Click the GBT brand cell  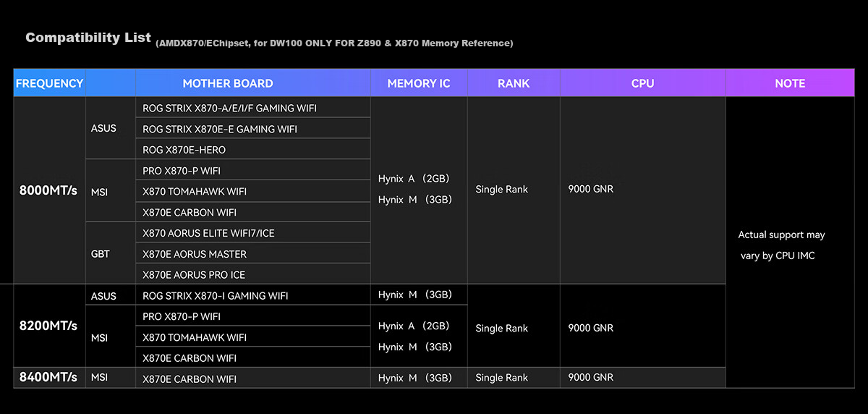(x=111, y=253)
